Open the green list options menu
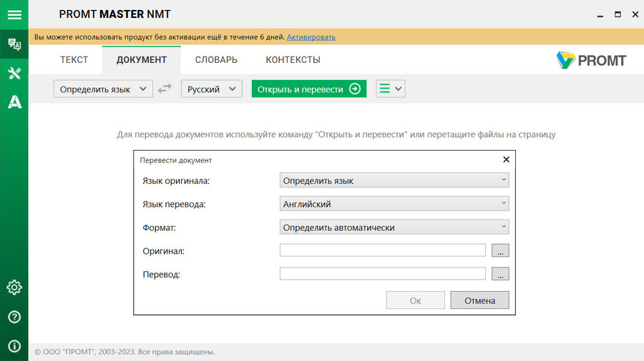Viewport: 644px width, 361px height. [x=390, y=89]
